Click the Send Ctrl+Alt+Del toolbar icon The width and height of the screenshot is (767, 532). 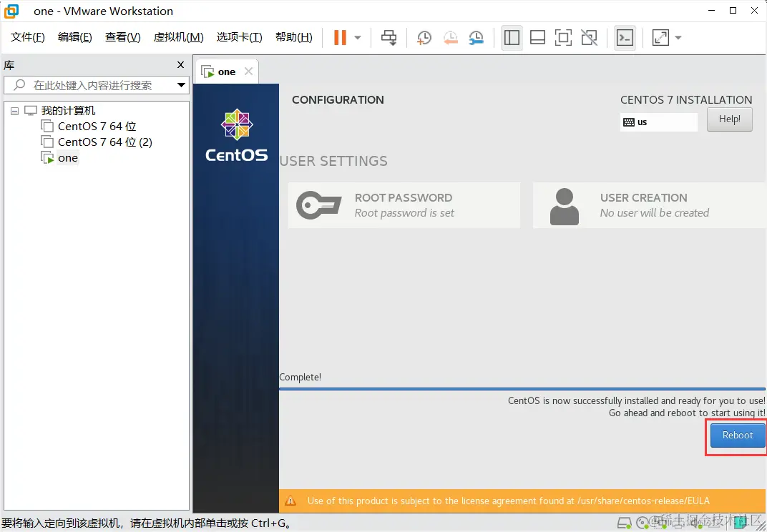pos(389,38)
